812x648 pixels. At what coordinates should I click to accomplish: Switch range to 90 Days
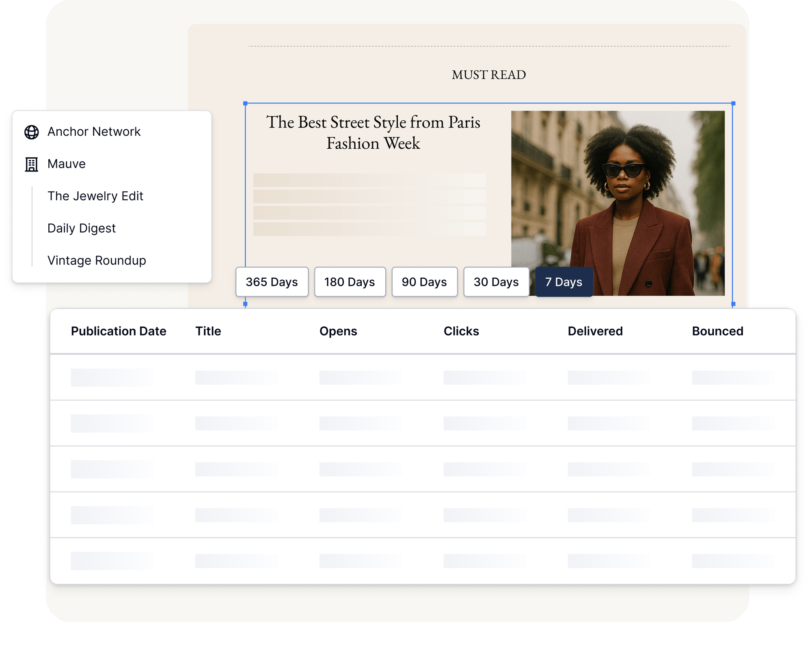coord(424,282)
